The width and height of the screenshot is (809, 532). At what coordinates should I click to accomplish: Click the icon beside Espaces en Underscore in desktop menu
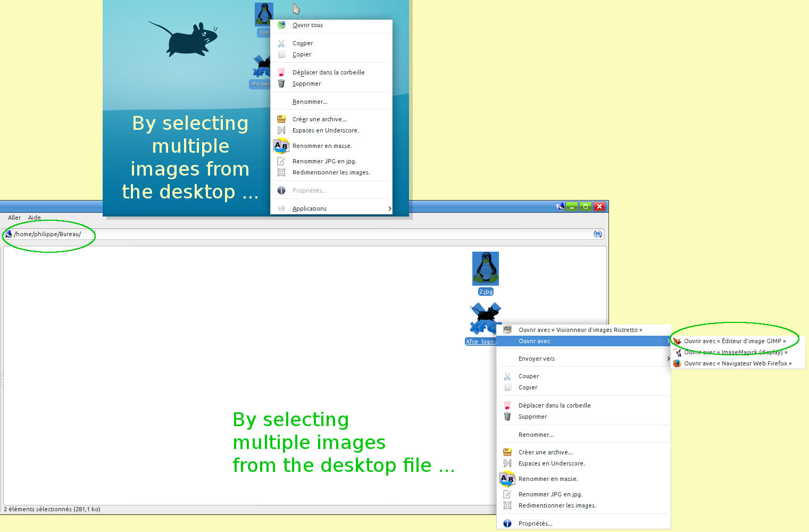[x=281, y=130]
